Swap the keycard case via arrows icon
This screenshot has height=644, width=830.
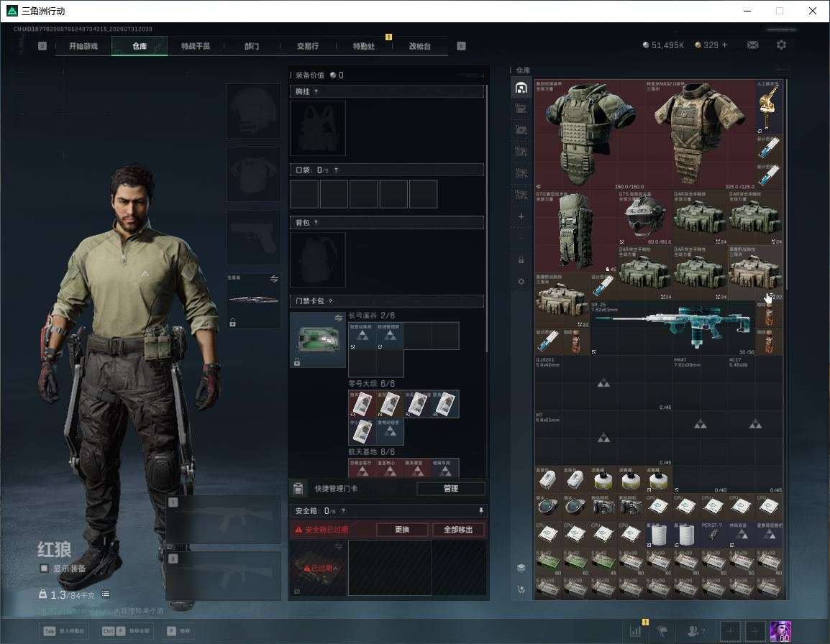[338, 318]
